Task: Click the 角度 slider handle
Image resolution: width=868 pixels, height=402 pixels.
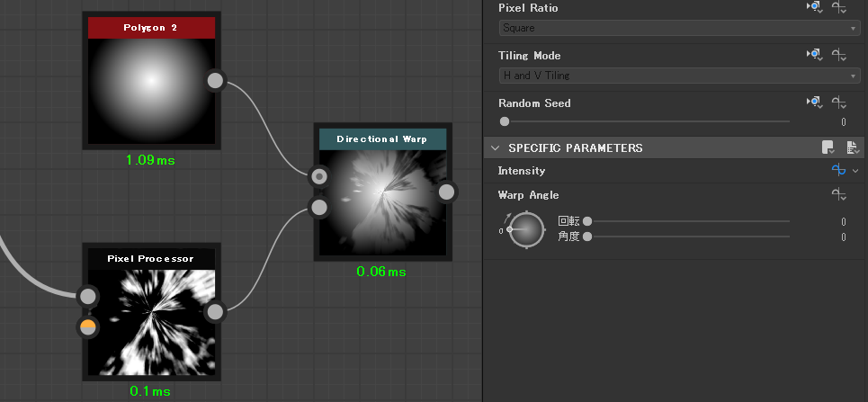Action: pyautogui.click(x=587, y=237)
